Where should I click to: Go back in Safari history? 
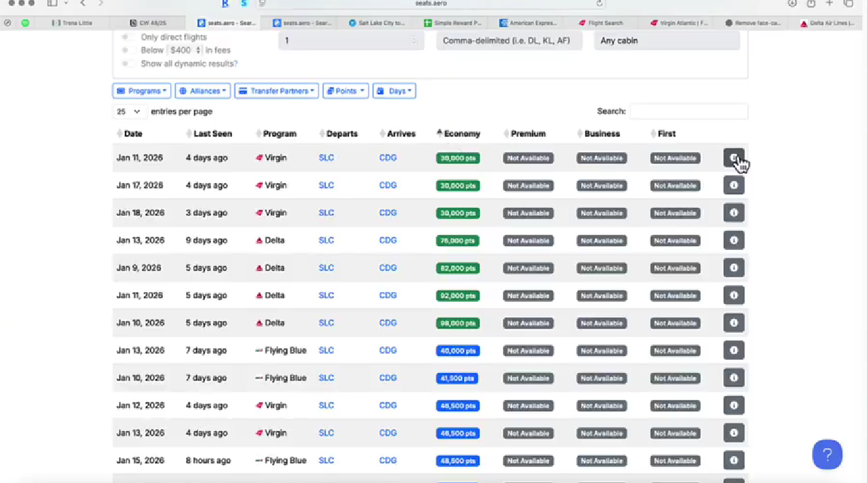point(83,3)
